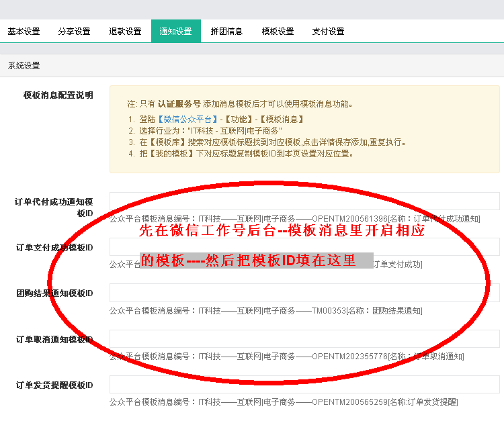The width and height of the screenshot is (504, 421).
Task: Select the active 通知设置 tab
Action: [175, 32]
